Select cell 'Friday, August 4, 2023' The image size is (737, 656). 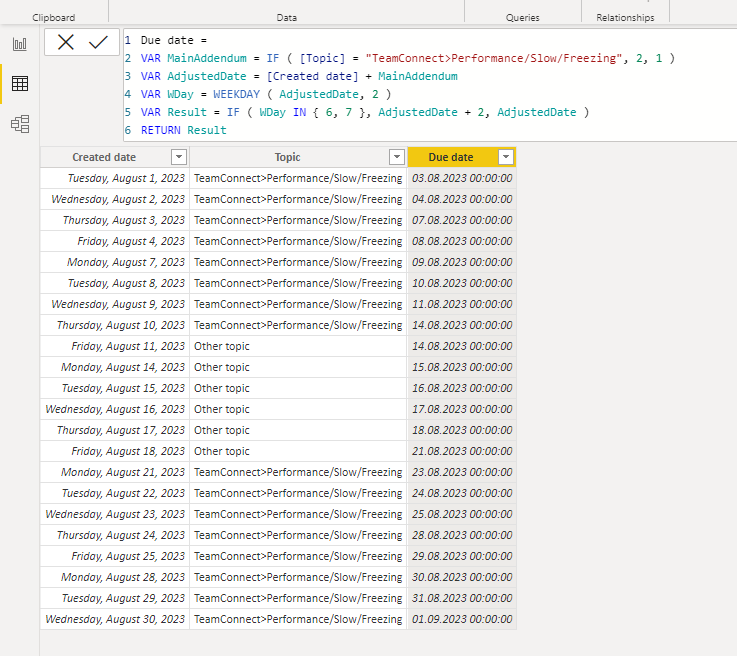pos(115,241)
